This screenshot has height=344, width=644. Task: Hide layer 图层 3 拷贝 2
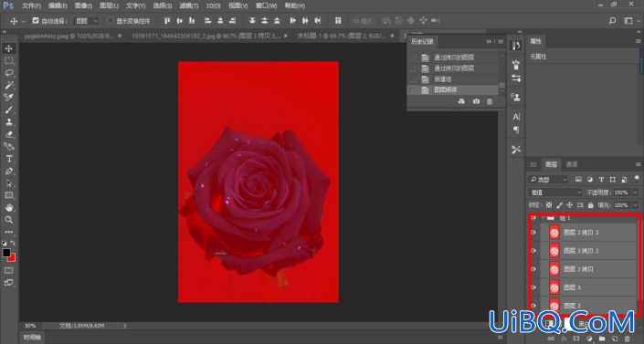(533, 251)
